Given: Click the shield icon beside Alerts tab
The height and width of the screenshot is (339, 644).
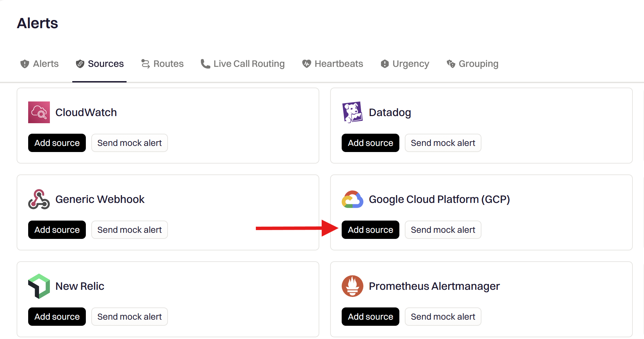Looking at the screenshot, I should point(25,64).
